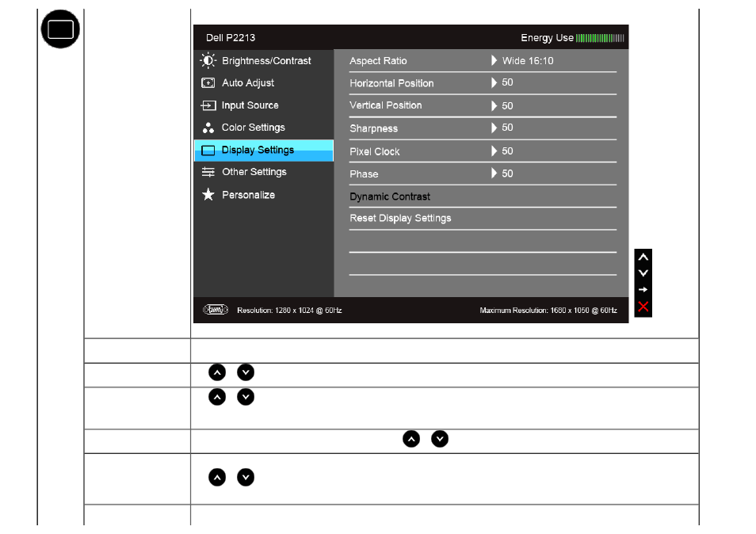This screenshot has height=534, width=756.
Task: Click 'Maximum Resolution: 1680 x 1050 @ 60Hz' text
Action: [x=548, y=311]
